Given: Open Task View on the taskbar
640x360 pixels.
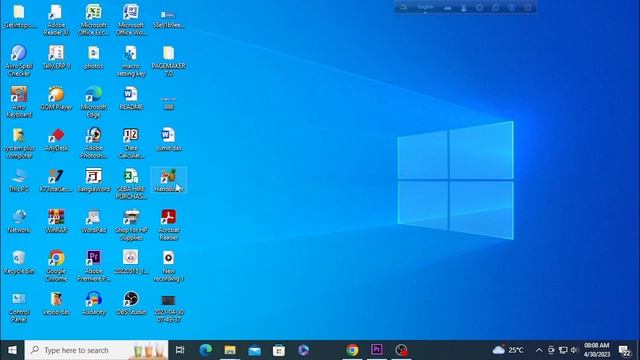Looking at the screenshot, I should [180, 350].
